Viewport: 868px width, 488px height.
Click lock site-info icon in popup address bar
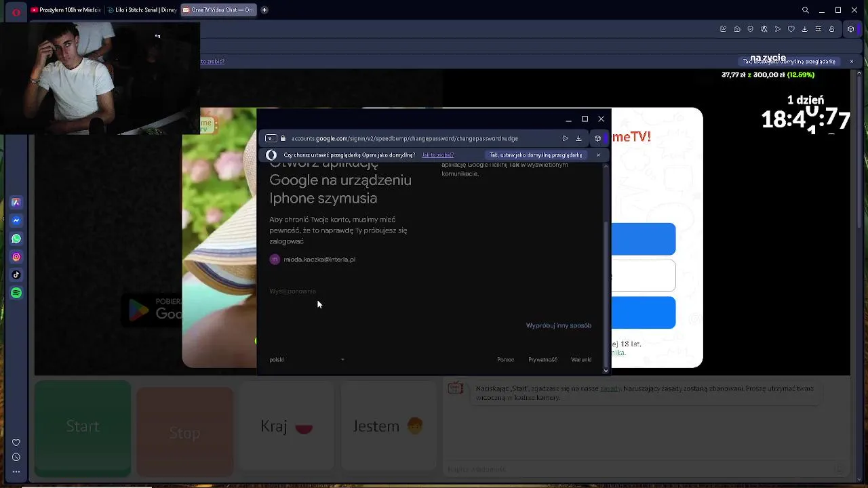click(283, 138)
